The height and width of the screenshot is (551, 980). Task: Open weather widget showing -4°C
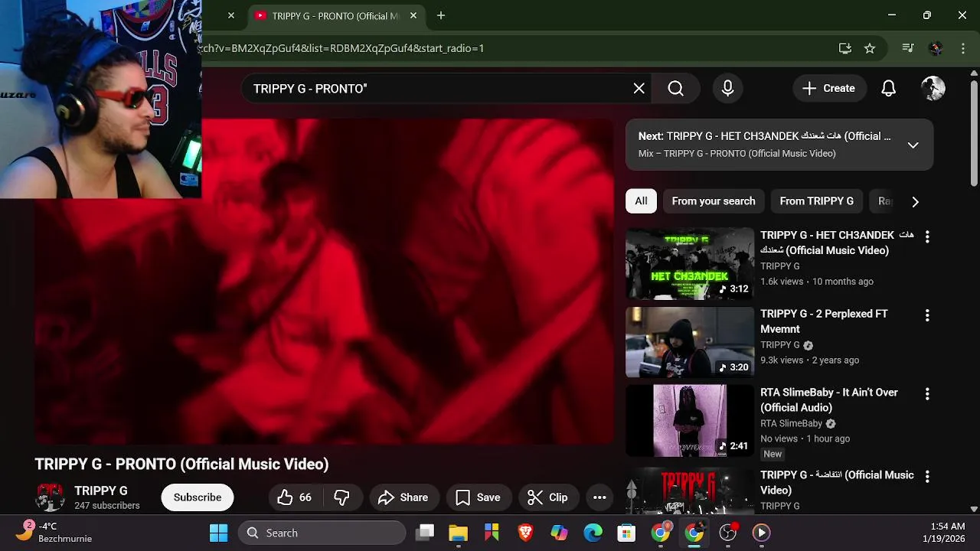click(x=55, y=533)
